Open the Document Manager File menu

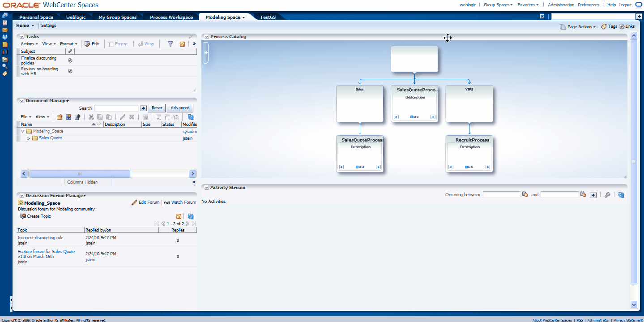click(26, 117)
